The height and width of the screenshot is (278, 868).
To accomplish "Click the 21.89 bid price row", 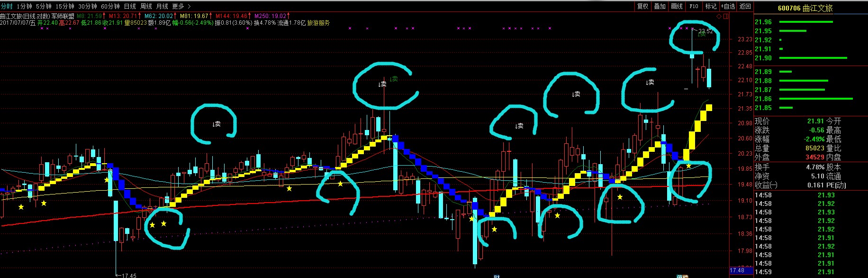I will (811, 72).
